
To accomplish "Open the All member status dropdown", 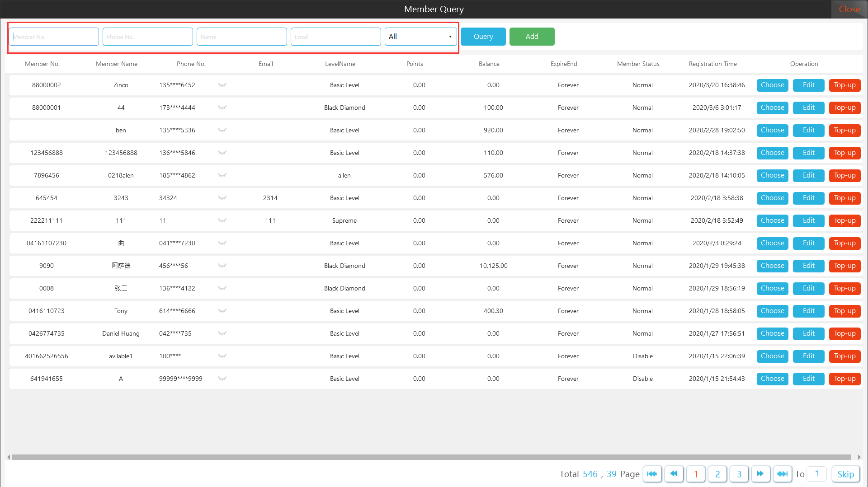I will pyautogui.click(x=420, y=37).
